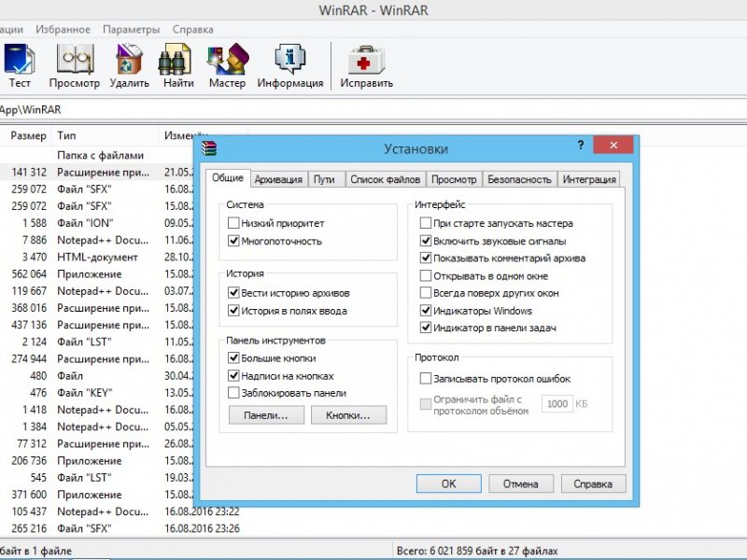Image resolution: width=747 pixels, height=560 pixels.
Task: Open the Список файлов tab
Action: click(386, 179)
